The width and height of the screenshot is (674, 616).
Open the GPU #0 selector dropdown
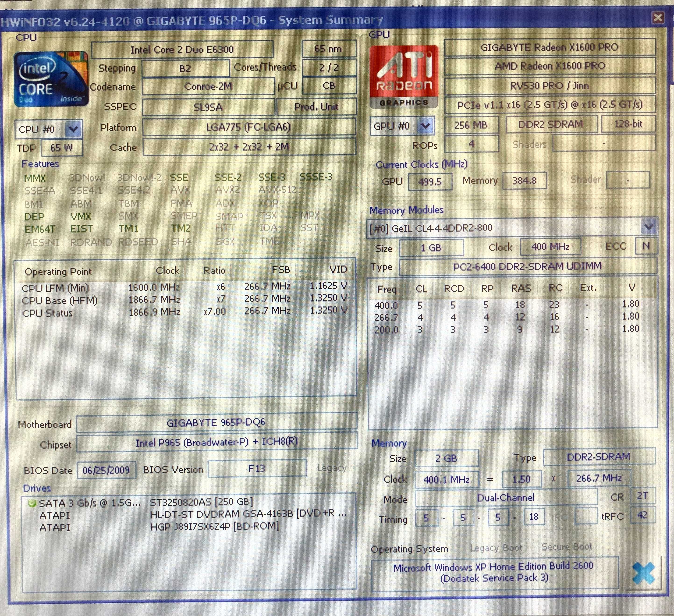425,126
